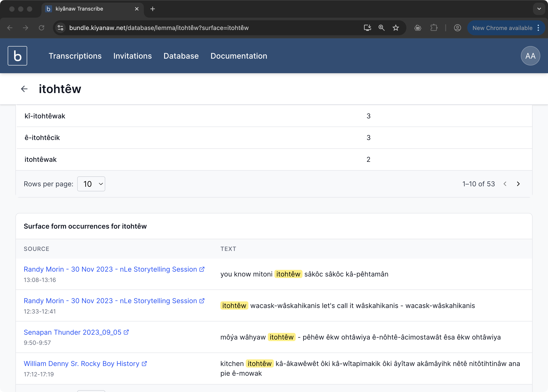Go to previous page of surface forms
The image size is (548, 392).
pyautogui.click(x=505, y=184)
